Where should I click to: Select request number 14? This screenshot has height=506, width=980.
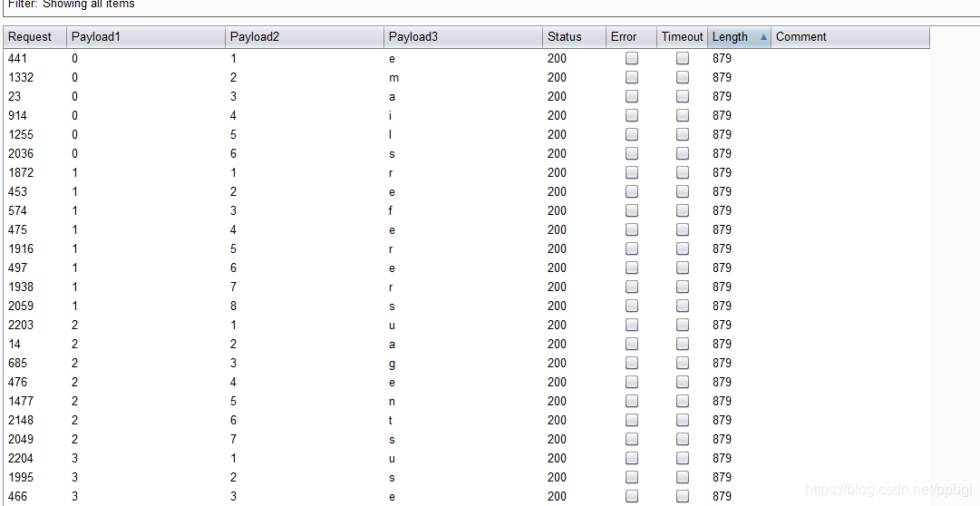(x=15, y=344)
